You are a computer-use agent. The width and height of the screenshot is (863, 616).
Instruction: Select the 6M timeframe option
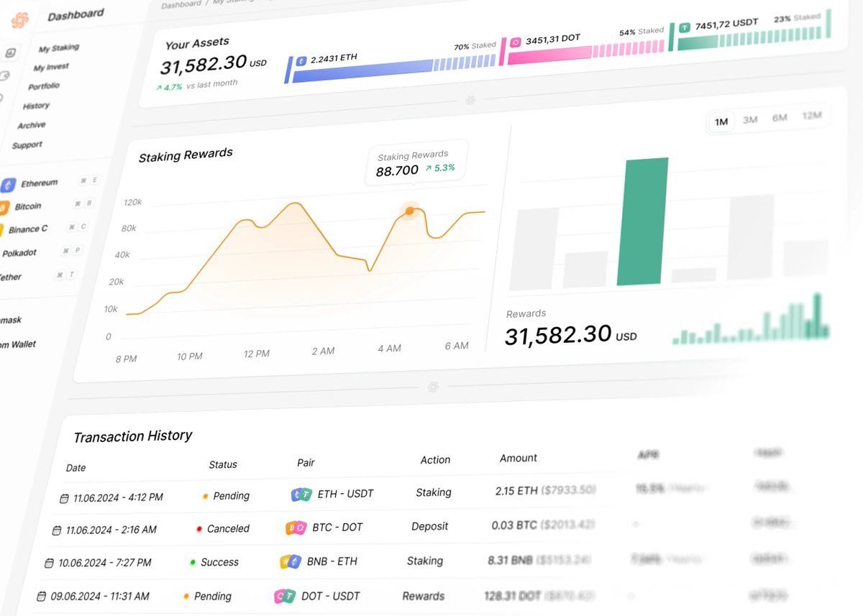coord(780,117)
